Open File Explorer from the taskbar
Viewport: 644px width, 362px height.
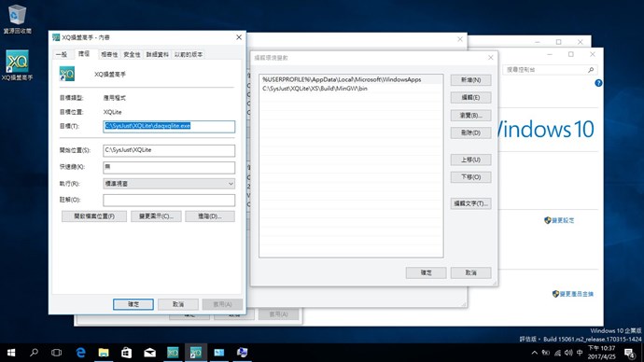(x=104, y=353)
